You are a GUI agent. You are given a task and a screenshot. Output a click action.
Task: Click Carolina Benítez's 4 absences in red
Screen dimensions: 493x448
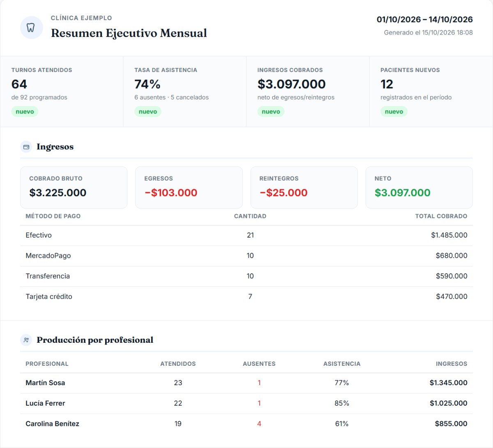click(x=259, y=424)
